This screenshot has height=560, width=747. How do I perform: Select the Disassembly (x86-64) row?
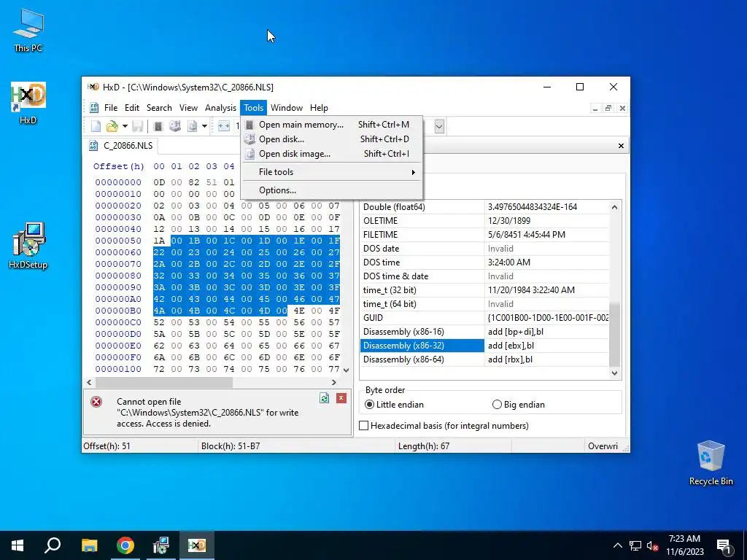tap(484, 359)
